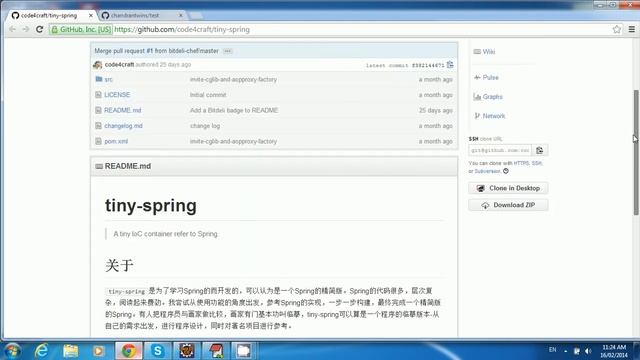The width and height of the screenshot is (640, 360).
Task: Open the Merge pull request #1 commit link
Action: (x=156, y=51)
